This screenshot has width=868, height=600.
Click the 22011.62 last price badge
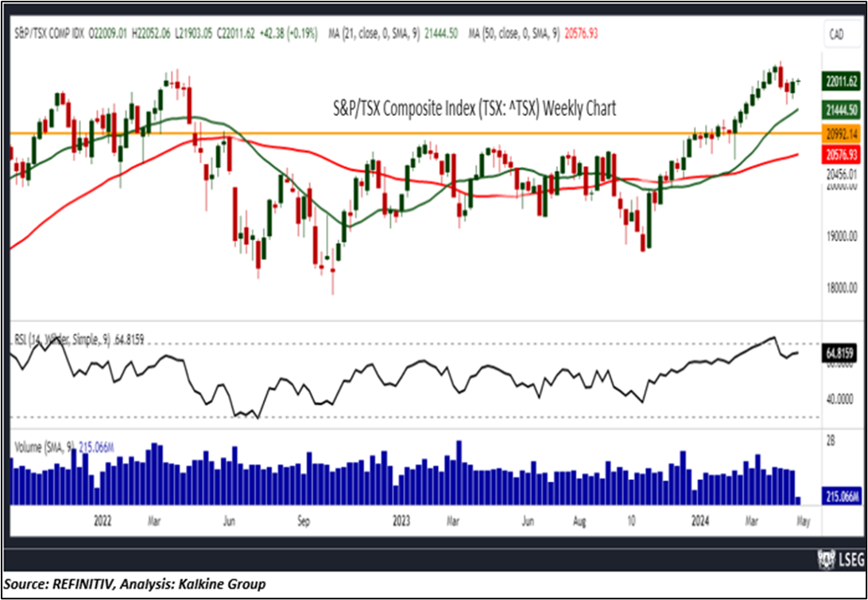tap(840, 81)
